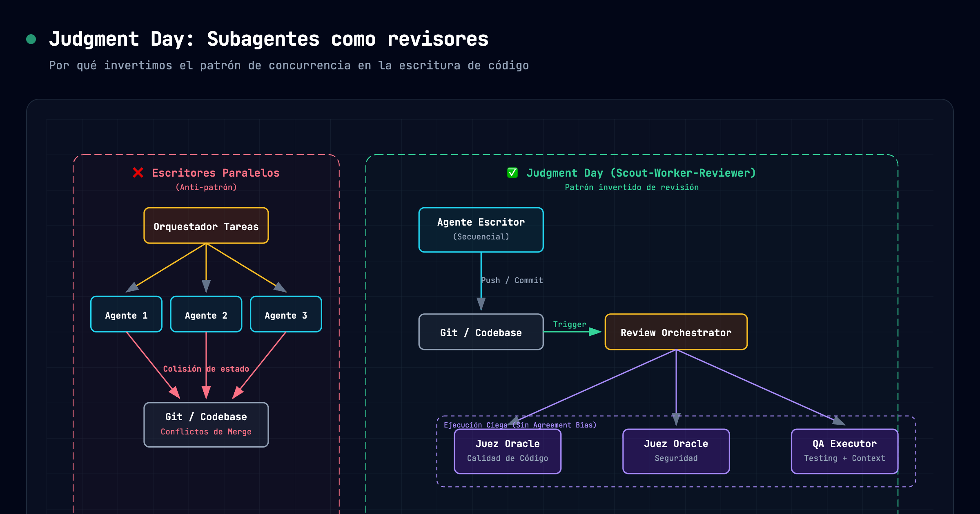Click the '(Secuencial)' text
This screenshot has width=980, height=514.
tap(481, 237)
